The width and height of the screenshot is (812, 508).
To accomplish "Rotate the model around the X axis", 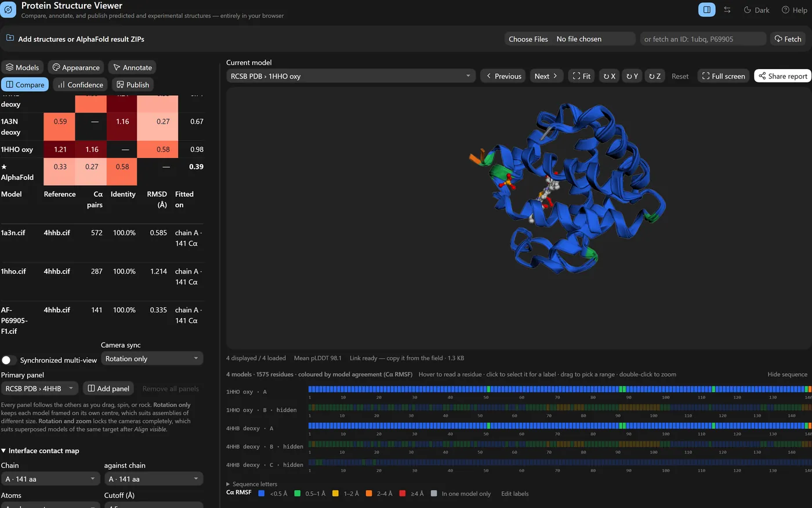I will tap(609, 76).
